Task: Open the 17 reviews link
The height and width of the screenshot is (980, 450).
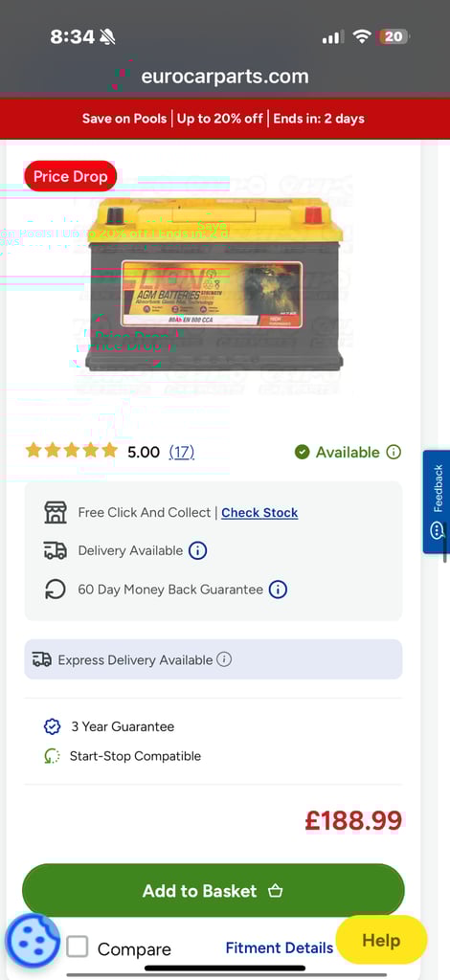Action: click(181, 452)
